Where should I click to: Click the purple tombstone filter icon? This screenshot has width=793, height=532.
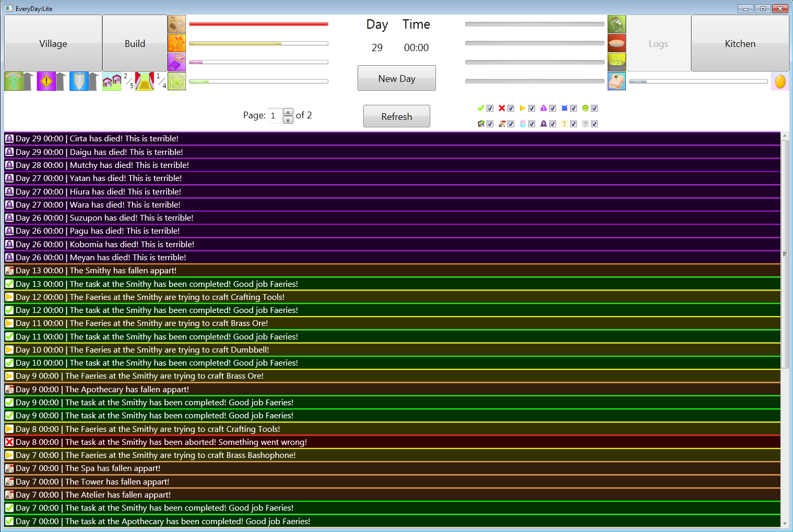point(543,124)
